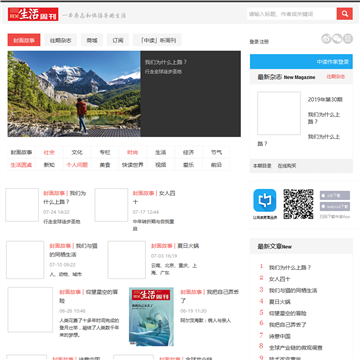Open item 1 我们为什么上路？ in 最新文章
The width and height of the screenshot is (360, 360).
point(290,267)
